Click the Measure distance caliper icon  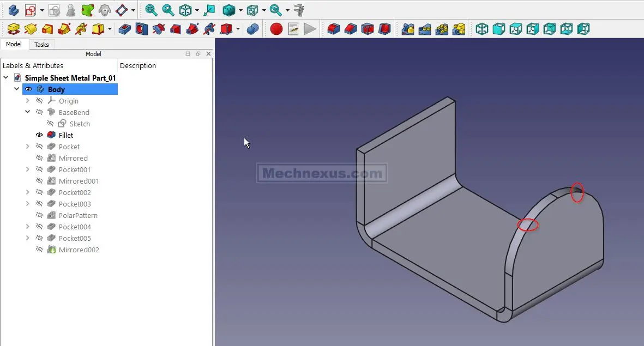[299, 10]
